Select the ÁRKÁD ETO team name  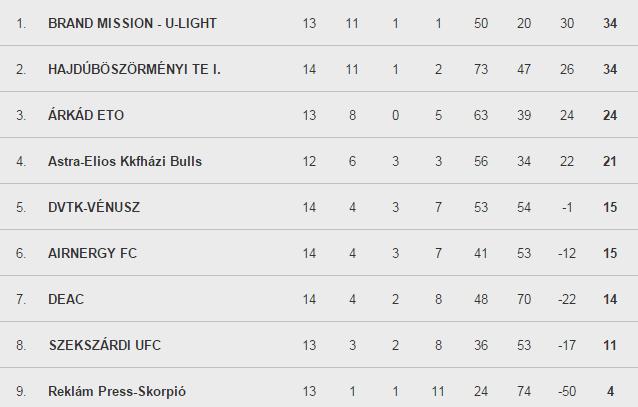pos(86,115)
